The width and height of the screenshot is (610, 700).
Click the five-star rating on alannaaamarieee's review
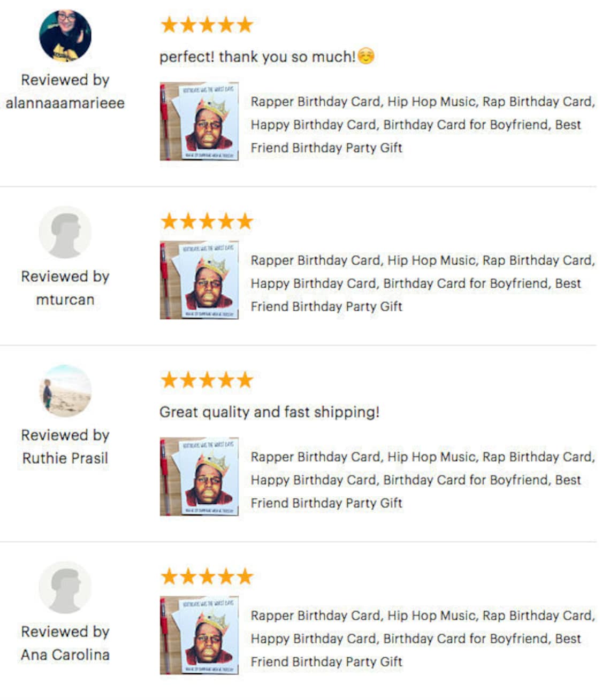click(207, 25)
